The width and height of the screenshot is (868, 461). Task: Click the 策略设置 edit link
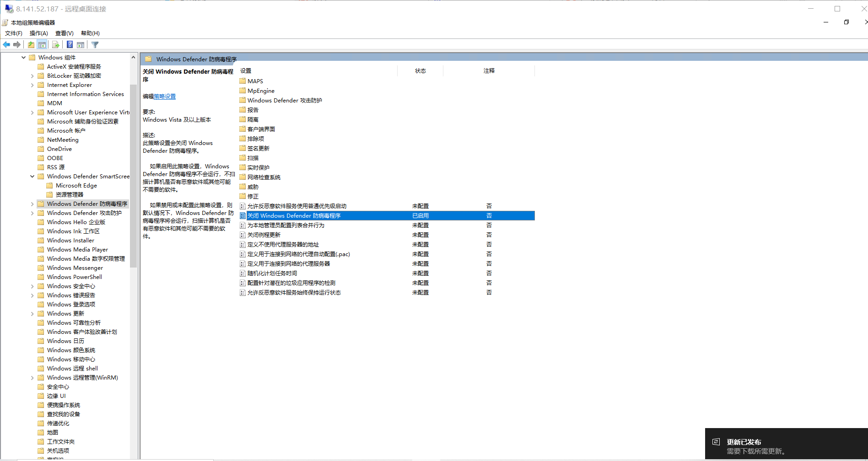point(165,96)
